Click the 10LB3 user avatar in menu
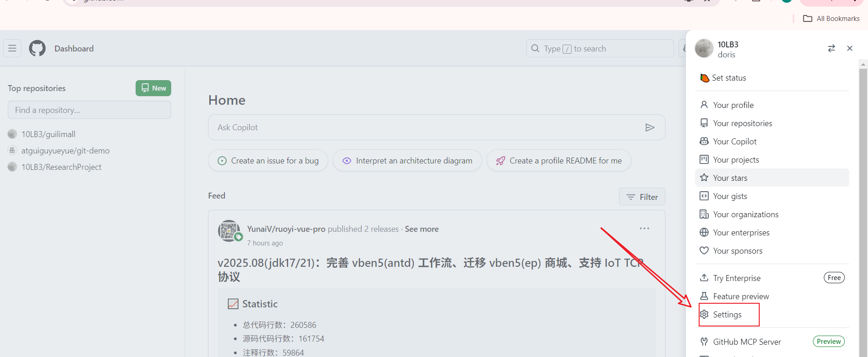 click(704, 48)
